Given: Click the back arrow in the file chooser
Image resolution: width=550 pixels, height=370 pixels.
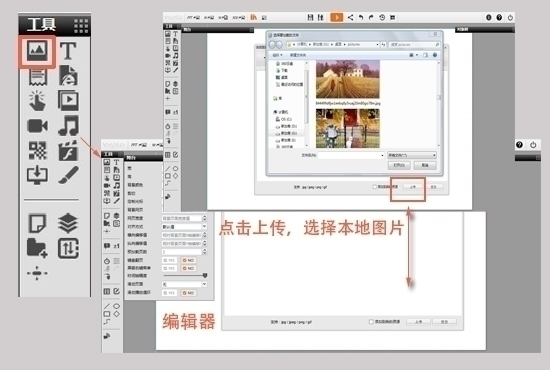Looking at the screenshot, I should pos(272,45).
